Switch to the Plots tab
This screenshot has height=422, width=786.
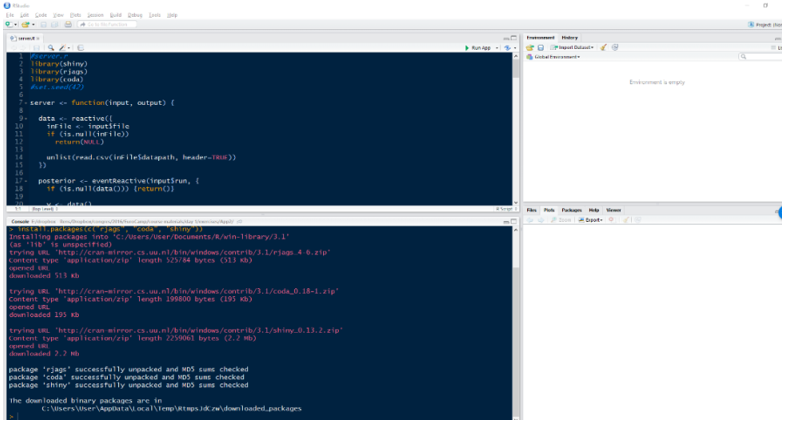(549, 210)
